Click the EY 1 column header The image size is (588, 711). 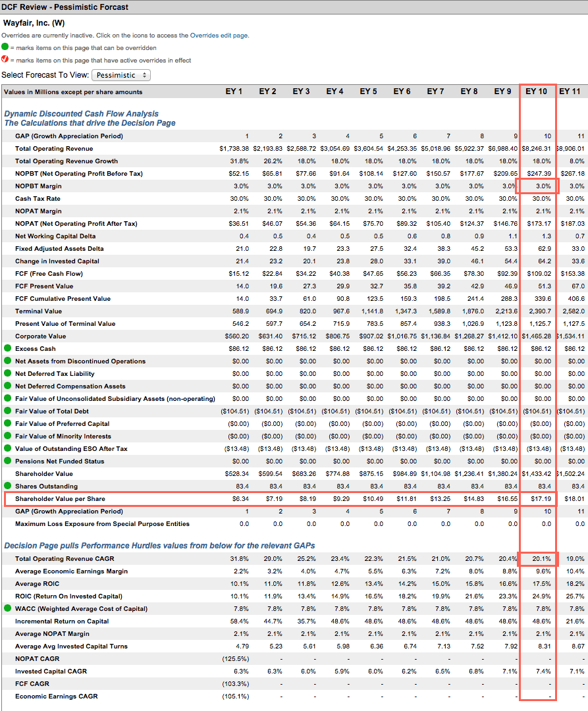(234, 92)
